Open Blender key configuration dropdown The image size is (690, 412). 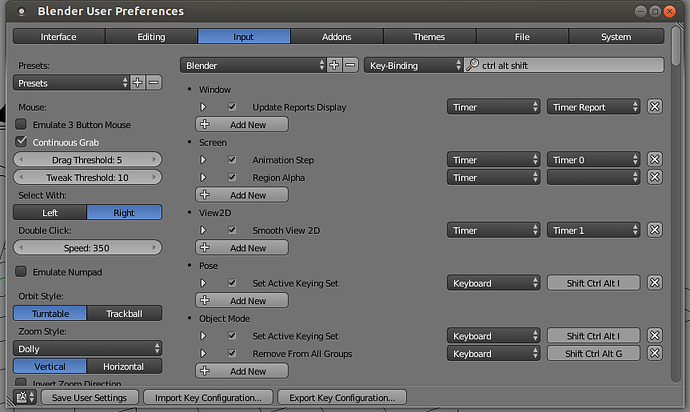pos(253,65)
